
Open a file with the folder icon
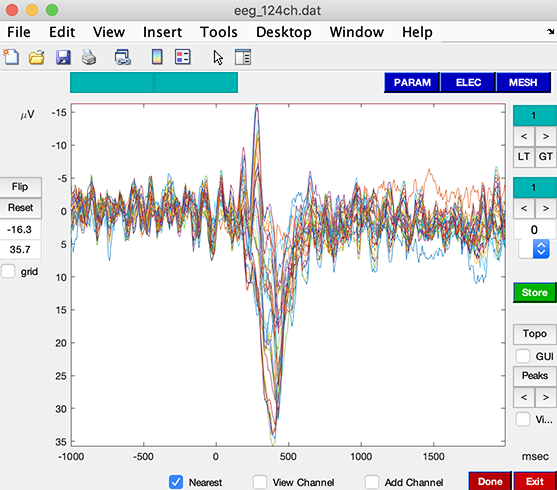pyautogui.click(x=37, y=57)
